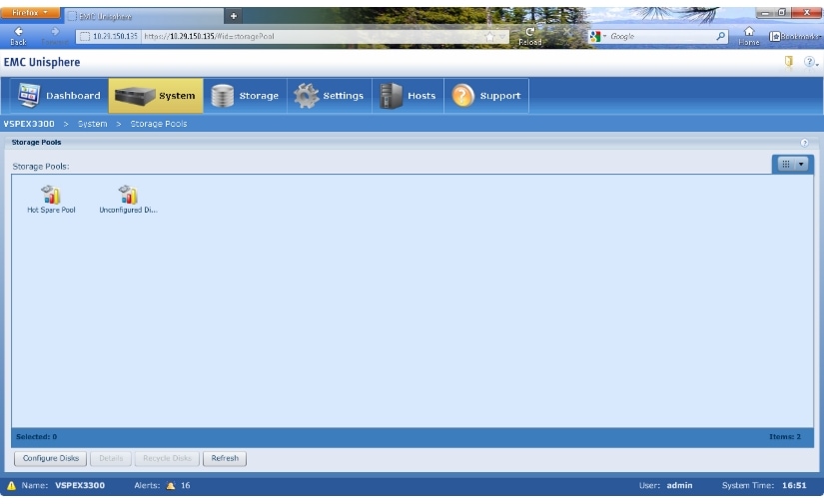Click the Unisphere help icon in header
Image resolution: width=824 pixels, height=504 pixels.
click(809, 62)
